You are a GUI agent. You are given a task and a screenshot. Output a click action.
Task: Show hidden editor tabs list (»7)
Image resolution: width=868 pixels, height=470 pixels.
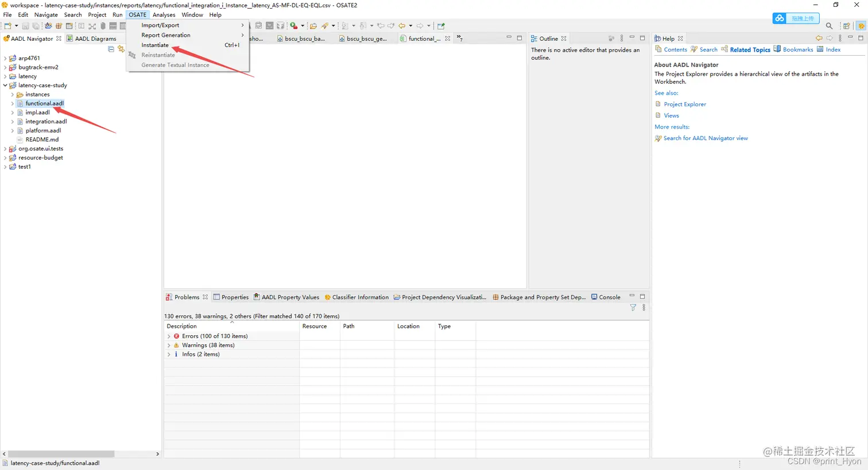[459, 38]
